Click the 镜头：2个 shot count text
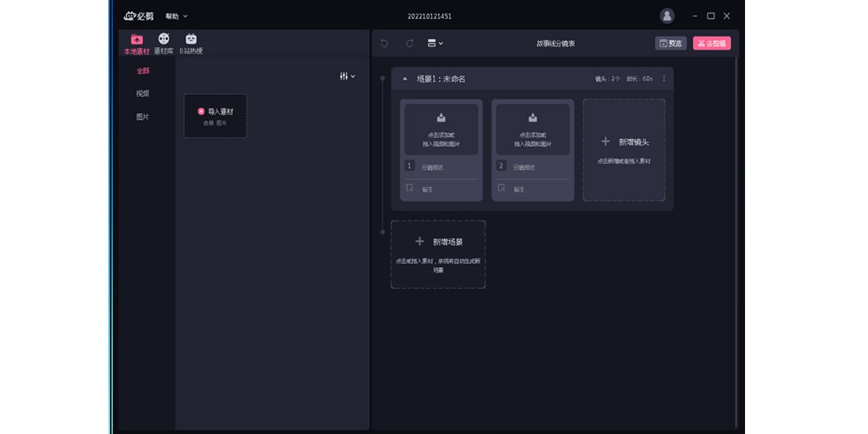This screenshot has width=868, height=434. [x=608, y=79]
